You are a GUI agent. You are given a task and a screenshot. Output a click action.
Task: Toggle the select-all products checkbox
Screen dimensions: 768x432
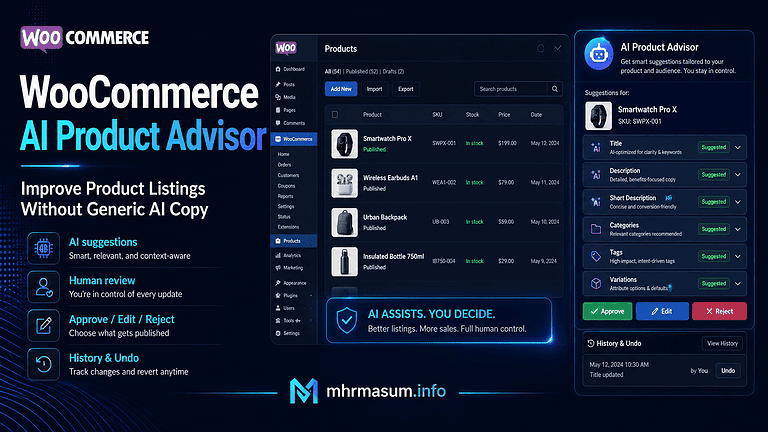click(335, 115)
